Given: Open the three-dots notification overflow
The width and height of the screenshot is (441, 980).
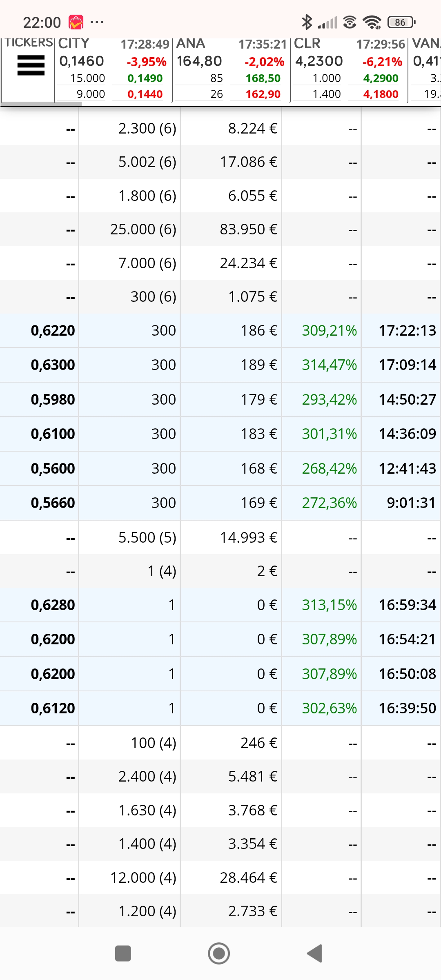Looking at the screenshot, I should pos(97,22).
